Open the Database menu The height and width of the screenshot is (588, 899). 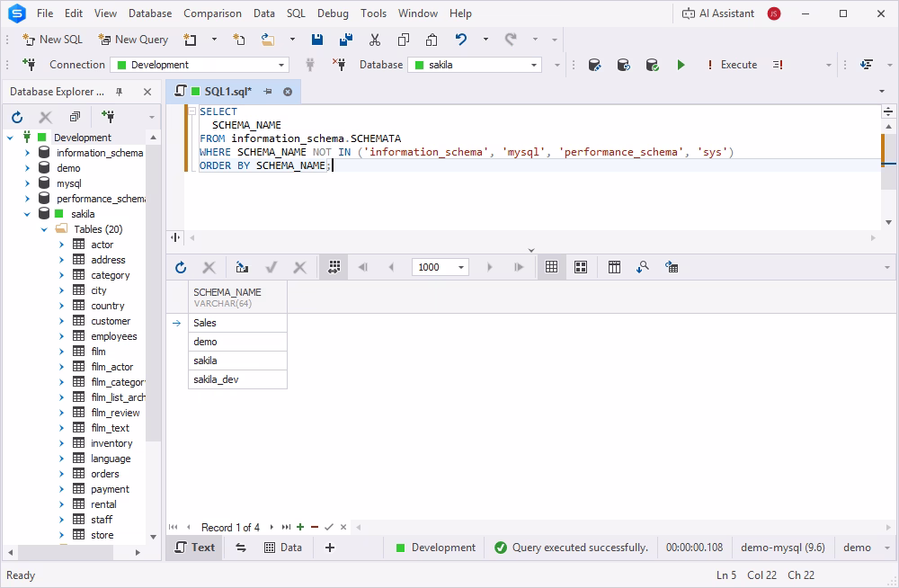click(x=150, y=13)
